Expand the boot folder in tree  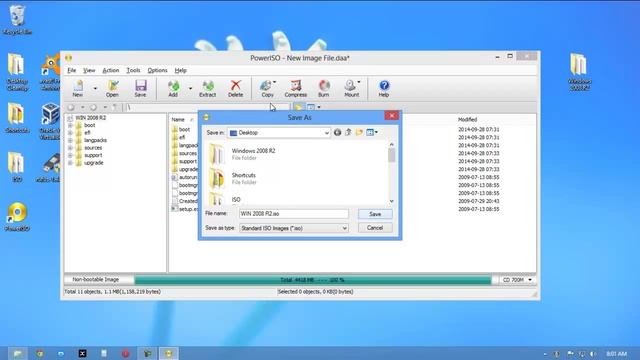[x=70, y=125]
